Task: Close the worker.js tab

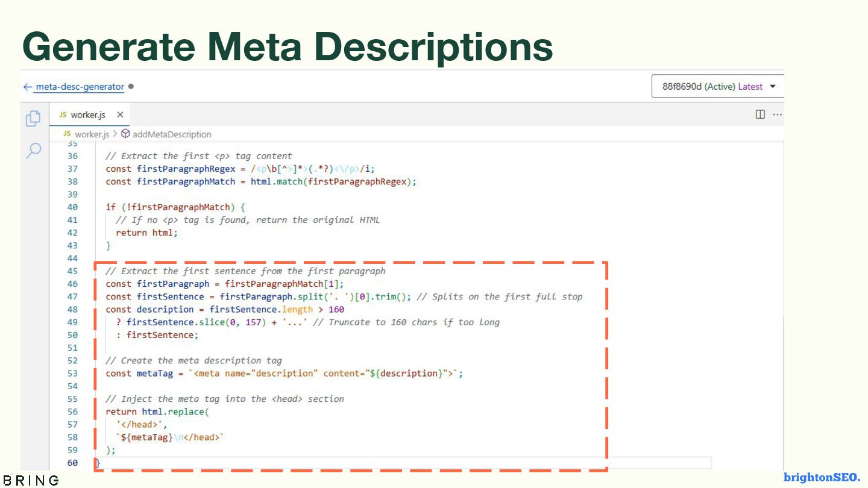Action: coord(120,114)
